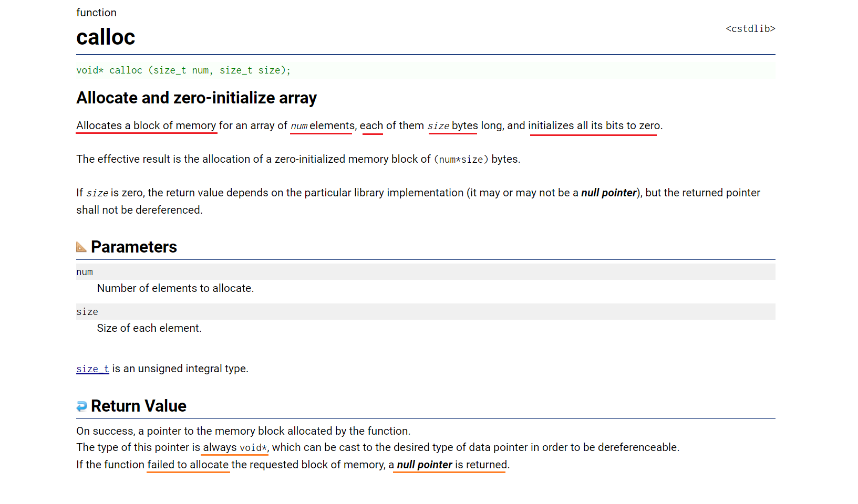Click the Parameters heading text
The height and width of the screenshot is (504, 858).
[134, 247]
